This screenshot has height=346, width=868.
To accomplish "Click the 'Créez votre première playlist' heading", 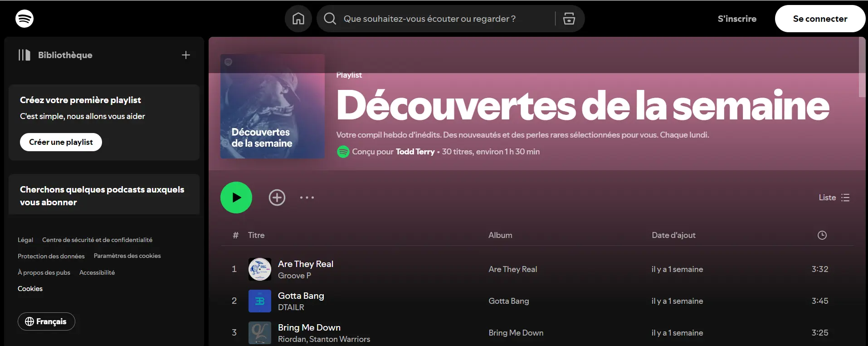I will [x=80, y=100].
